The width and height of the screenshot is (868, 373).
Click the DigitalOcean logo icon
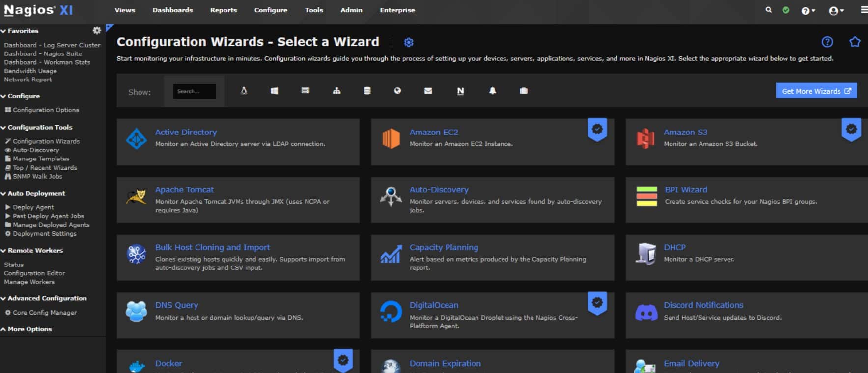point(391,312)
